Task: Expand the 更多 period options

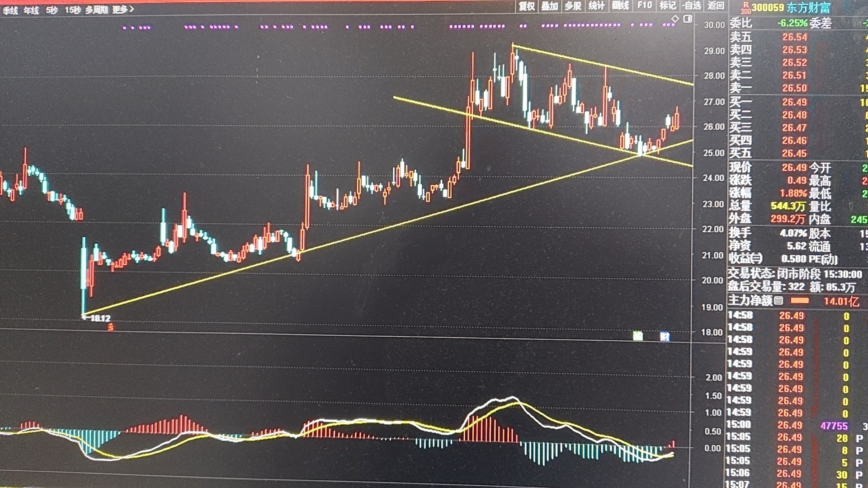Action: click(123, 9)
